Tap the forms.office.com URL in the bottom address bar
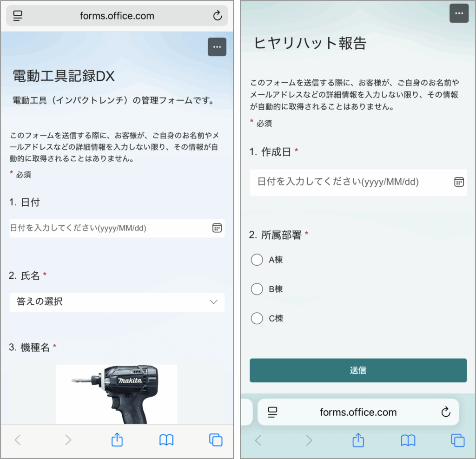The height and width of the screenshot is (459, 476). (358, 412)
